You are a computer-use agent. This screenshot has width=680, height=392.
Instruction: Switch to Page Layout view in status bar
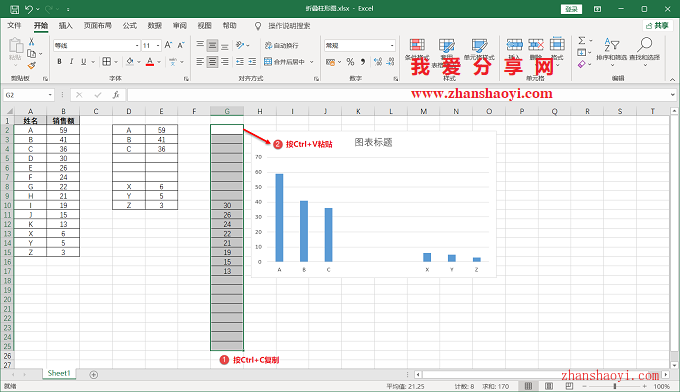click(x=549, y=386)
